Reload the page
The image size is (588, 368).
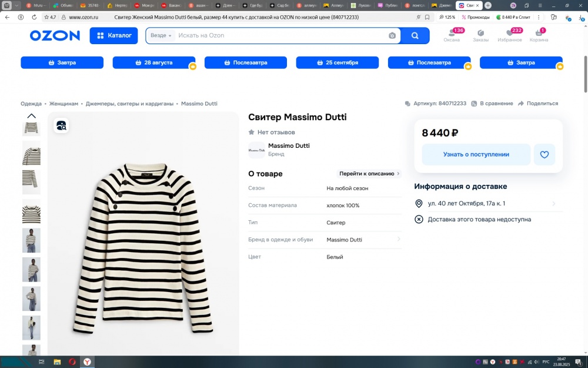tap(34, 17)
